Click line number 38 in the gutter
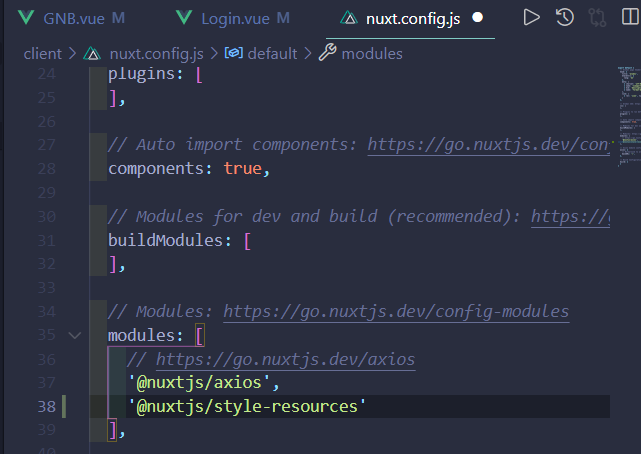The width and height of the screenshot is (641, 454). (x=47, y=407)
